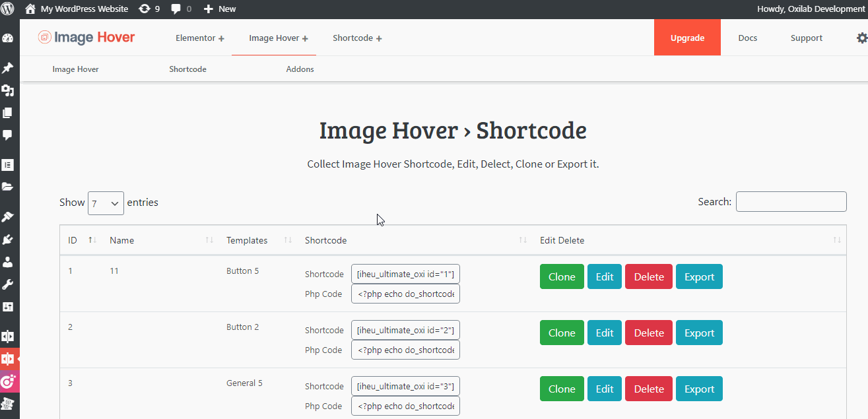868x419 pixels.
Task: Open Posts via the pushpin sidebar icon
Action: point(8,68)
